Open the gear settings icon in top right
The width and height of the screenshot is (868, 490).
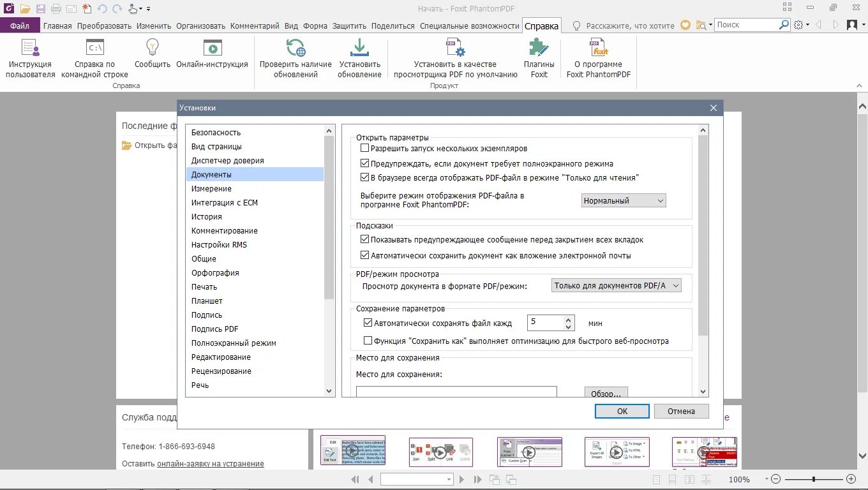click(799, 25)
